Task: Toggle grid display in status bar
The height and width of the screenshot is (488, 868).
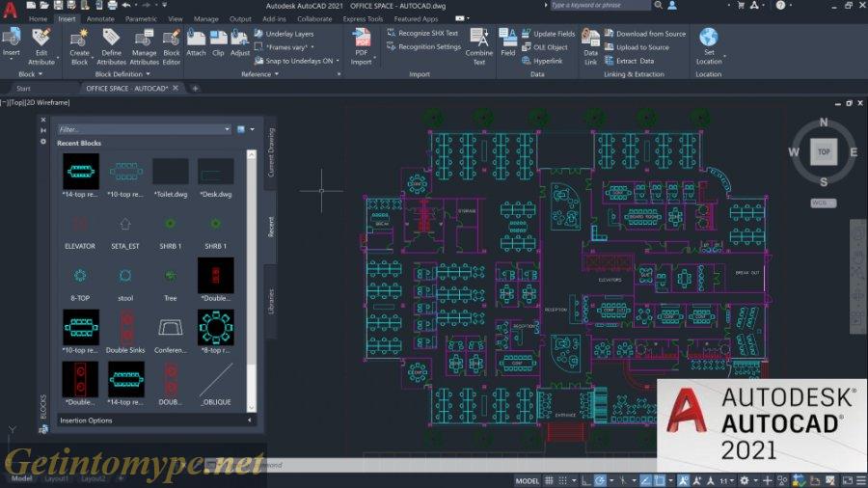Action: [x=549, y=480]
